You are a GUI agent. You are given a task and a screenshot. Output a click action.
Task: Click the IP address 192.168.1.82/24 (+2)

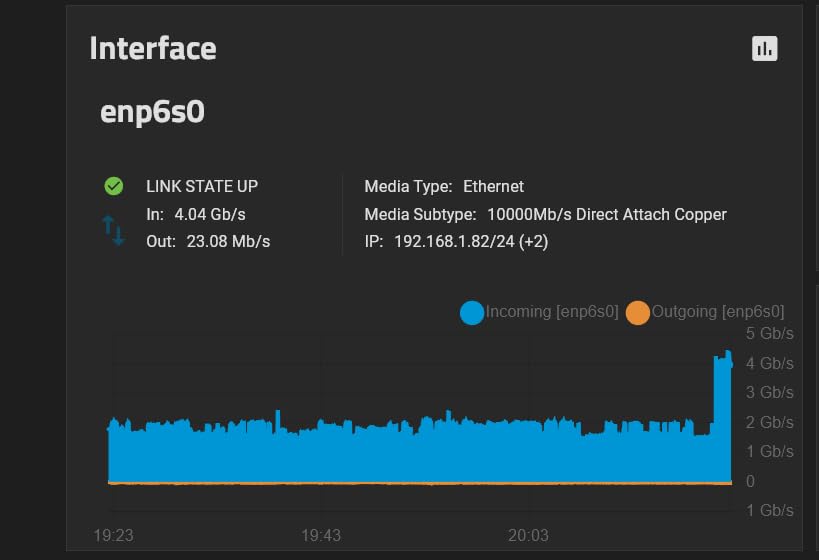(x=456, y=241)
